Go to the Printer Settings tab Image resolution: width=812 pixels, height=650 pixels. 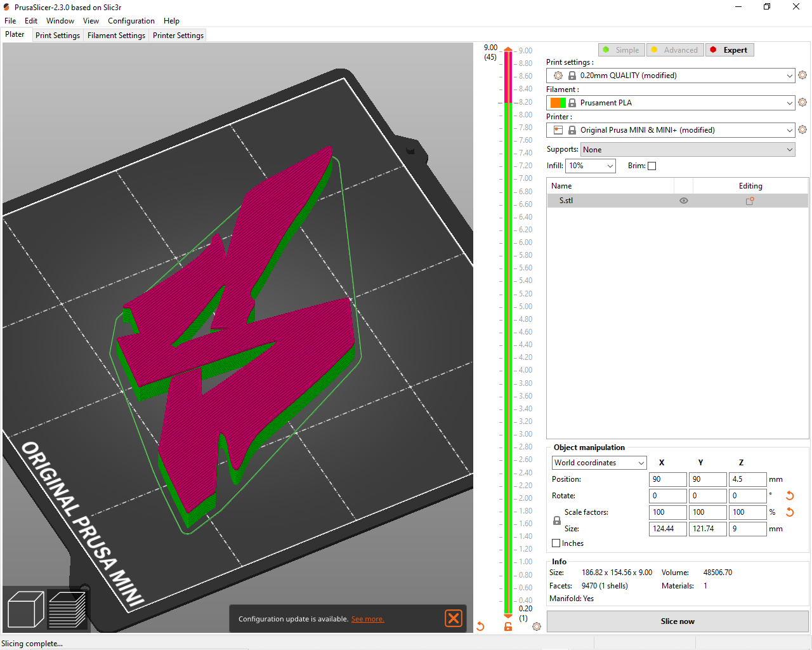coord(178,36)
